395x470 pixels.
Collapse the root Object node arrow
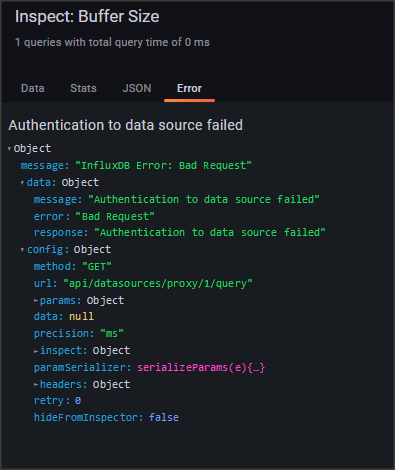(9, 149)
